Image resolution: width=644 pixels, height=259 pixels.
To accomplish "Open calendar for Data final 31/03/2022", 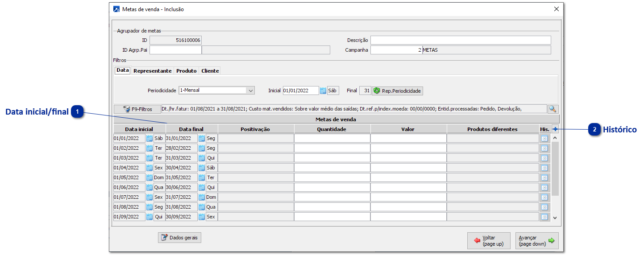I will 202,158.
